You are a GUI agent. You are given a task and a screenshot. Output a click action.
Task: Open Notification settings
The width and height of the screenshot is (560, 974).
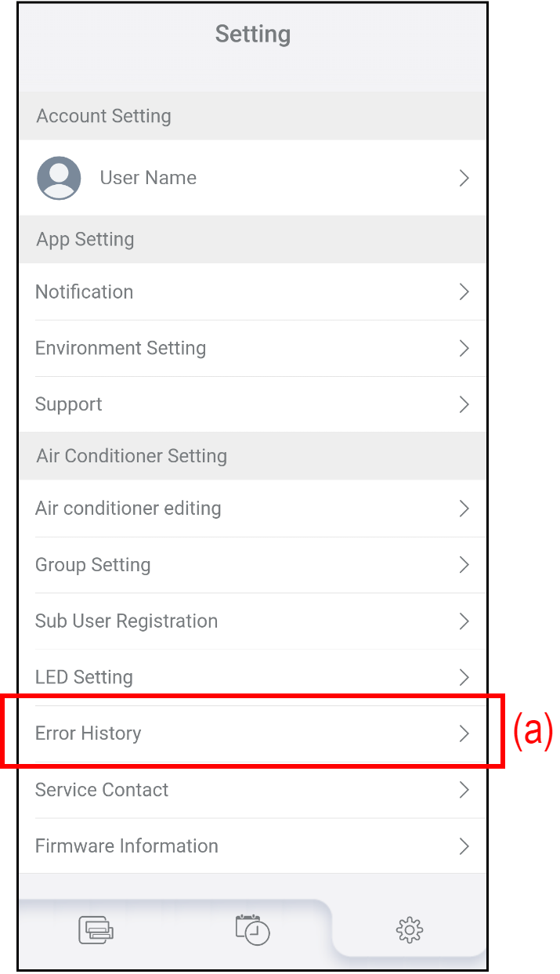[85, 292]
